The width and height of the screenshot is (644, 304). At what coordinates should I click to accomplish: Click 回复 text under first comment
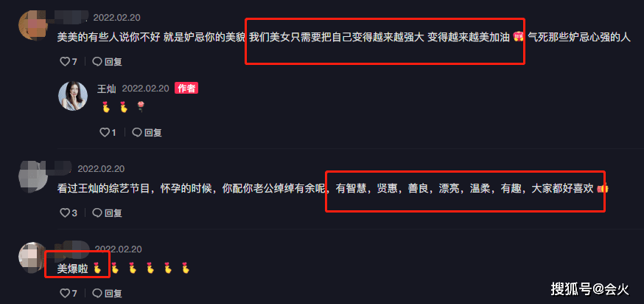pos(113,62)
